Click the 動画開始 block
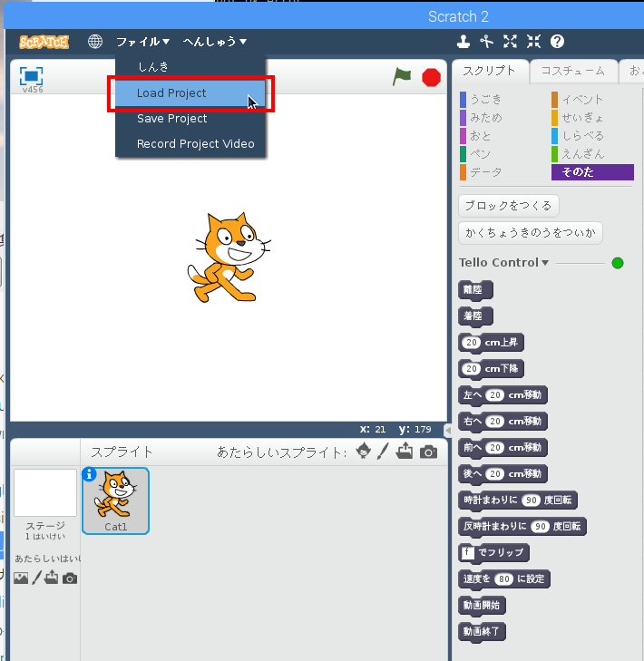The width and height of the screenshot is (644, 661). point(482,606)
